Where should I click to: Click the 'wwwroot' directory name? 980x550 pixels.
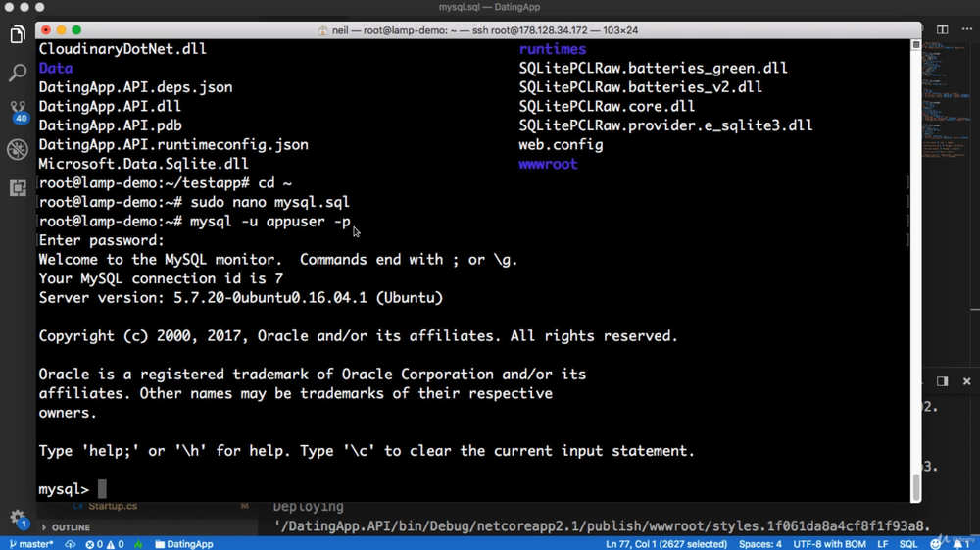point(548,164)
